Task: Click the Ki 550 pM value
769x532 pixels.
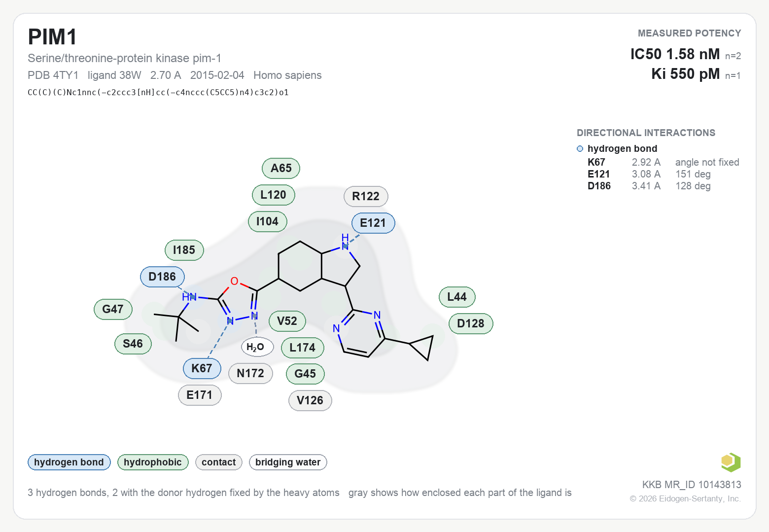Action: point(685,73)
